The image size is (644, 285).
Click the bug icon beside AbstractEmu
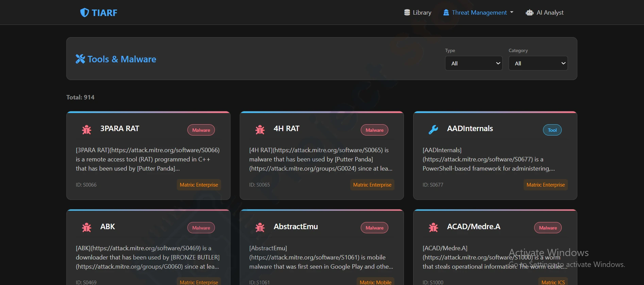click(x=260, y=227)
